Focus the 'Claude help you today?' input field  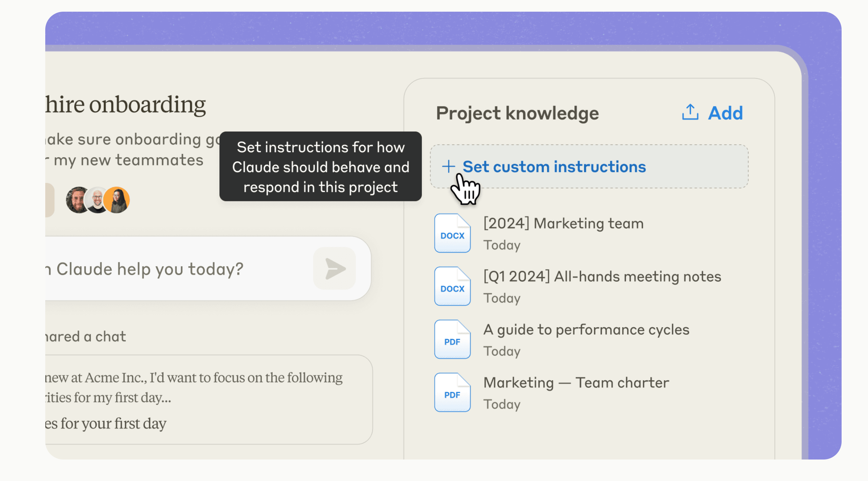click(x=208, y=268)
